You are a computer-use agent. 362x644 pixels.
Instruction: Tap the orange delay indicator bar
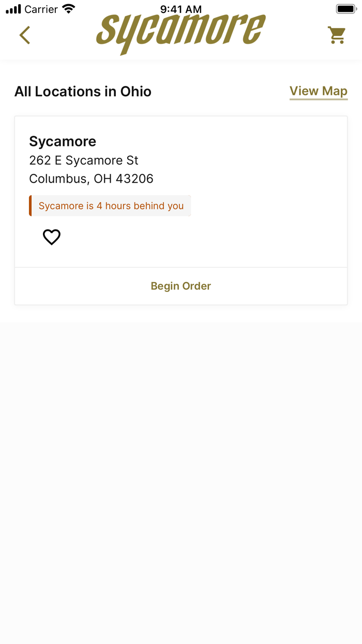(x=31, y=206)
